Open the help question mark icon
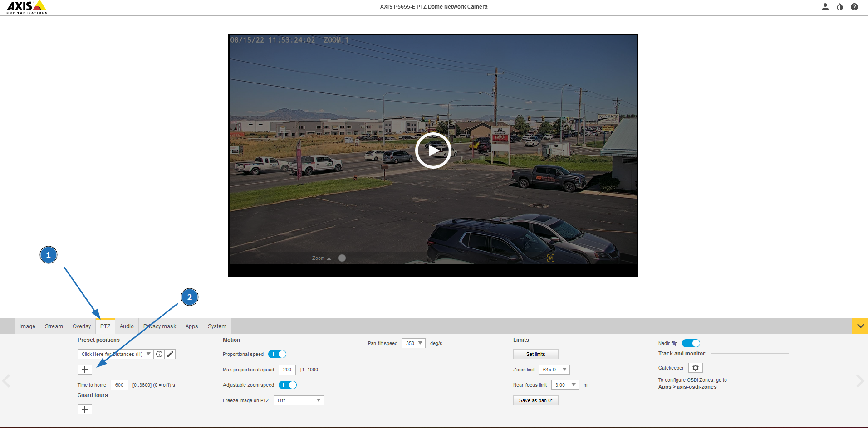Image resolution: width=868 pixels, height=428 pixels. (x=854, y=7)
